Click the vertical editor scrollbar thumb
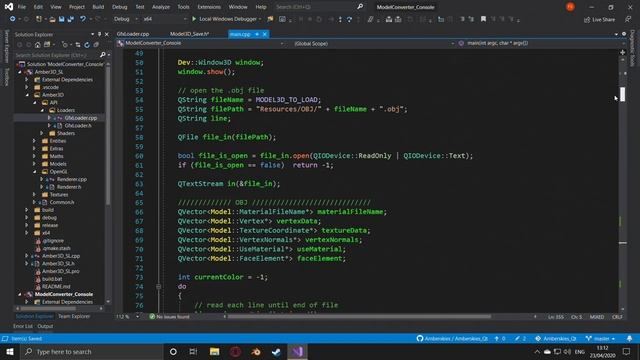The image size is (640, 360). [622, 94]
